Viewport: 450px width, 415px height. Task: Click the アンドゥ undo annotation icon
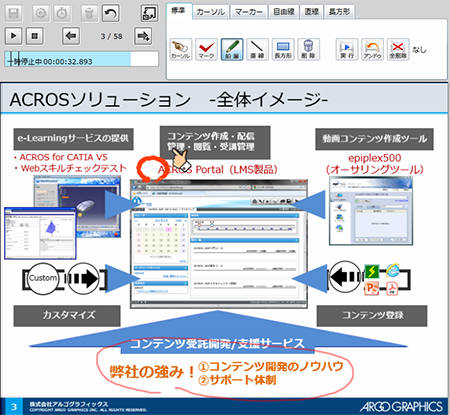point(372,49)
